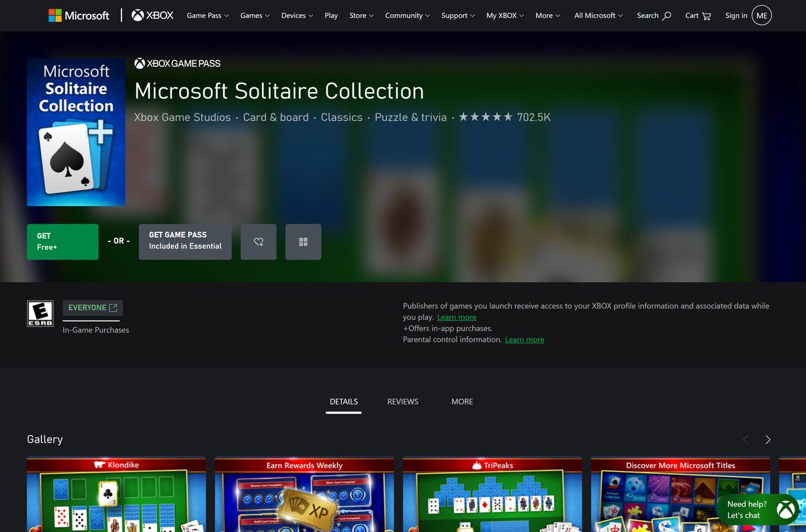Click the Microsoft Solitaire Collection title
The height and width of the screenshot is (532, 806).
click(279, 91)
